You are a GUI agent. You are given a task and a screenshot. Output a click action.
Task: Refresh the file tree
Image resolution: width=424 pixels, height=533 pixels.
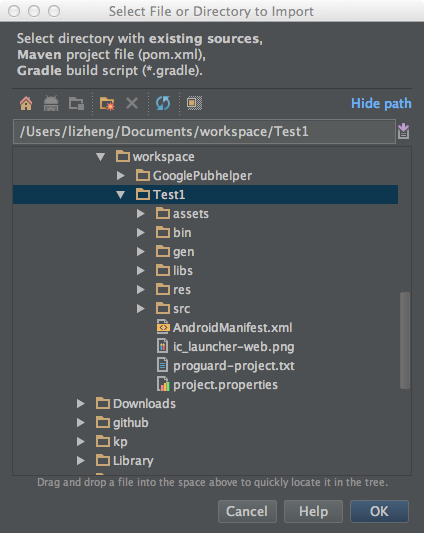(163, 103)
